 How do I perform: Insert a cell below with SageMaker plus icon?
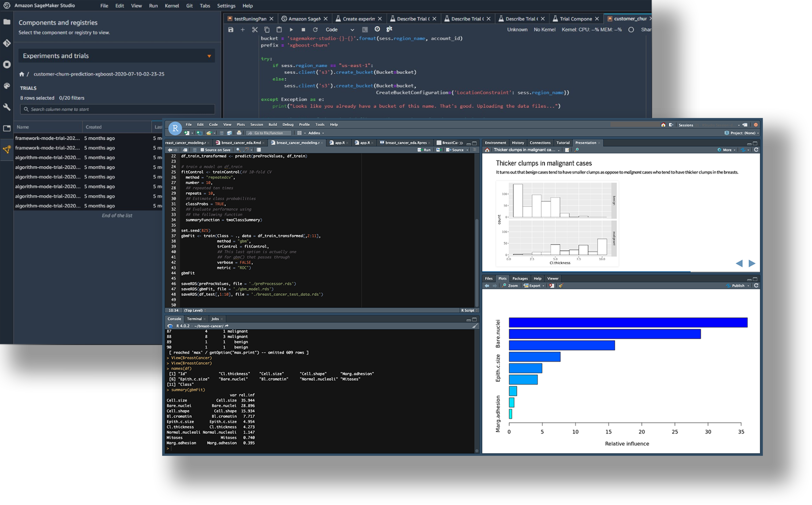(243, 30)
